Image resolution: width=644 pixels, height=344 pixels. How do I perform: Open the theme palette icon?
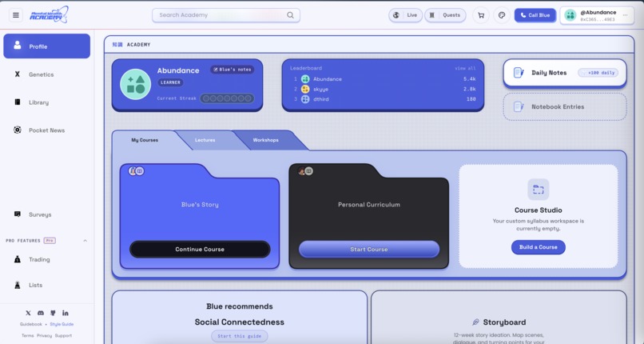tap(502, 15)
